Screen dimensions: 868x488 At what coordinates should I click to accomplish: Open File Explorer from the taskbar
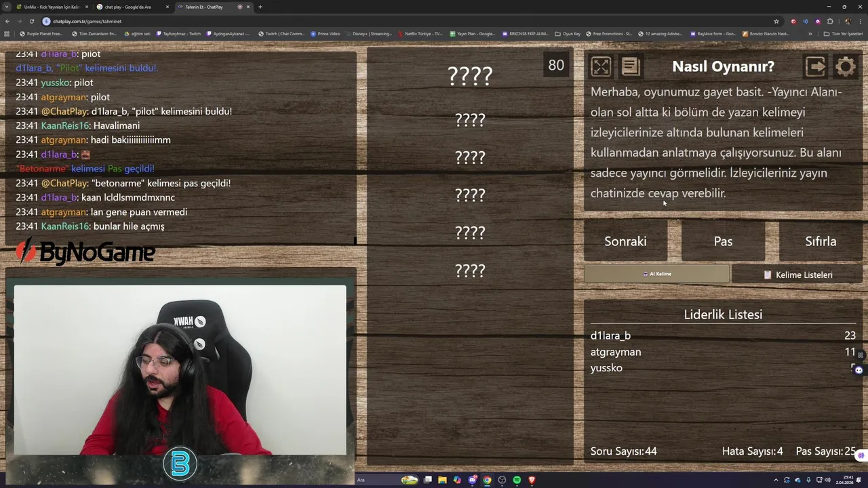tap(442, 480)
